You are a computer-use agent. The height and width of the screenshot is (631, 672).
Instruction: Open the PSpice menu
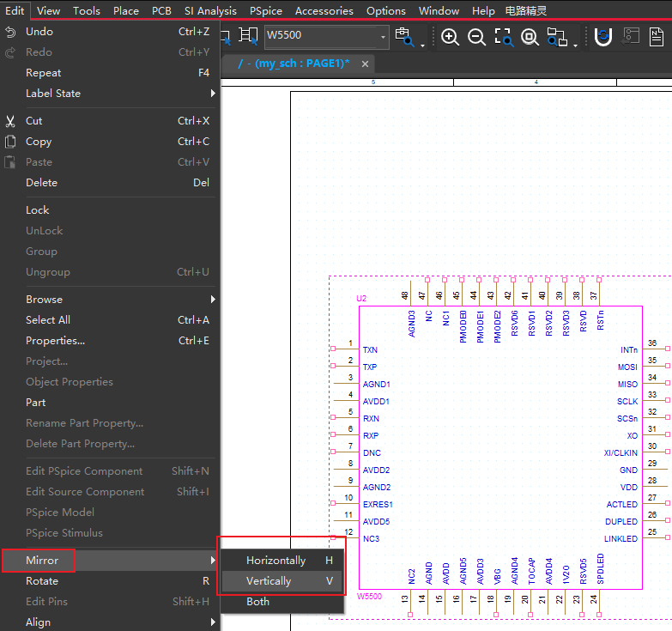(x=266, y=10)
